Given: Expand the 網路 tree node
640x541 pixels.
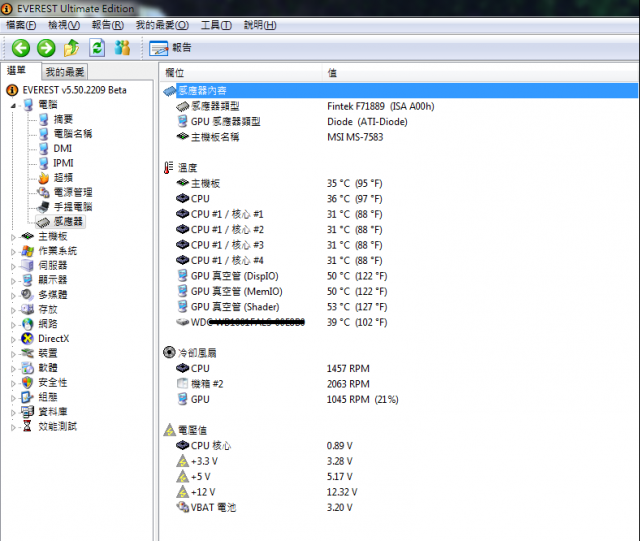Looking at the screenshot, I should 13,325.
